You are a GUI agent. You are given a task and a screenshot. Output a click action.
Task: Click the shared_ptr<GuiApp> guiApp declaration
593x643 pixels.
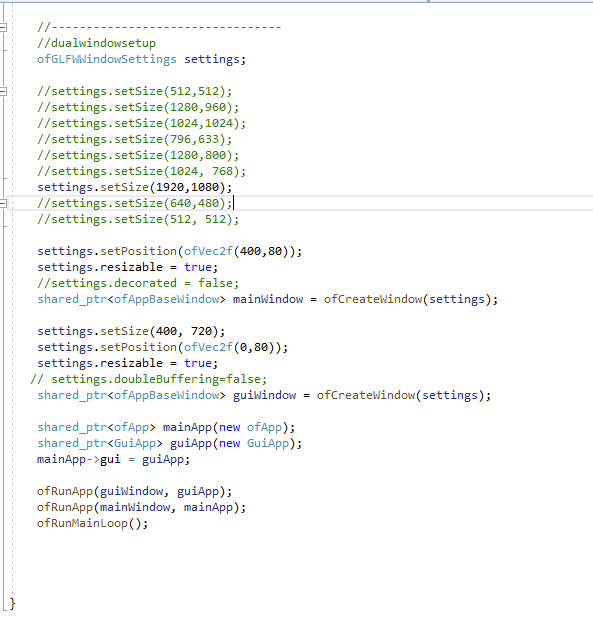pos(169,443)
